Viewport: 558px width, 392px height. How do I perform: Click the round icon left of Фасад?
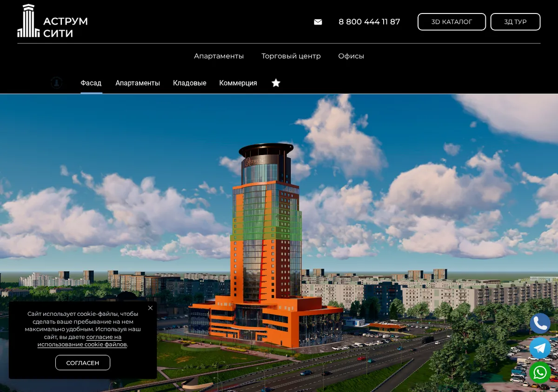[x=56, y=83]
